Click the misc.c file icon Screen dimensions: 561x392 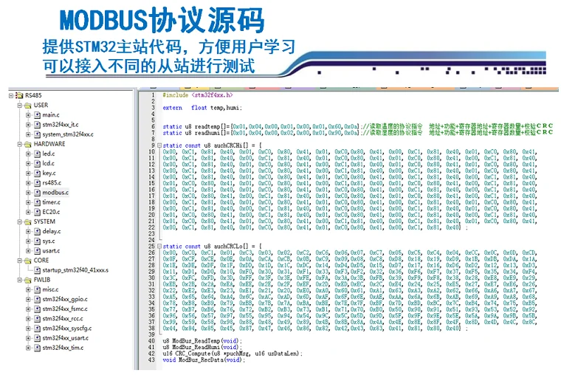[37, 289]
